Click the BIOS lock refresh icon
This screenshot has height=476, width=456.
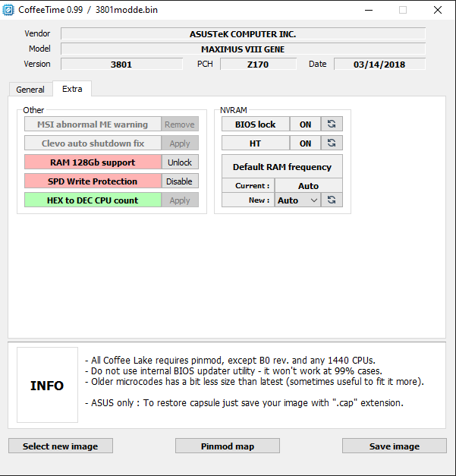click(x=332, y=124)
